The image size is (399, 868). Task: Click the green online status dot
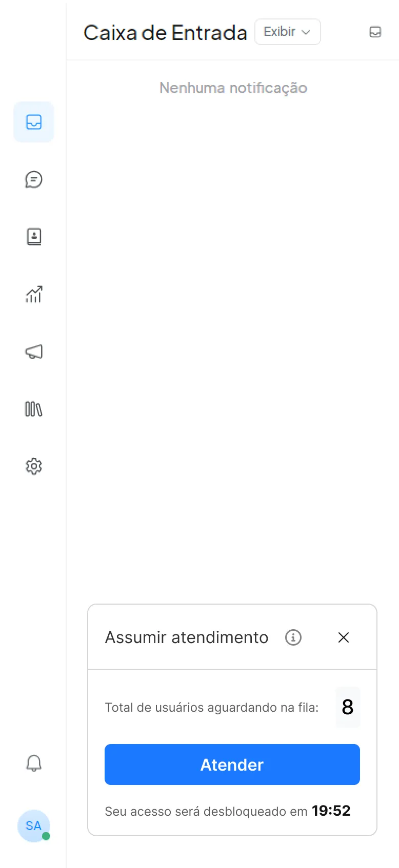46,836
